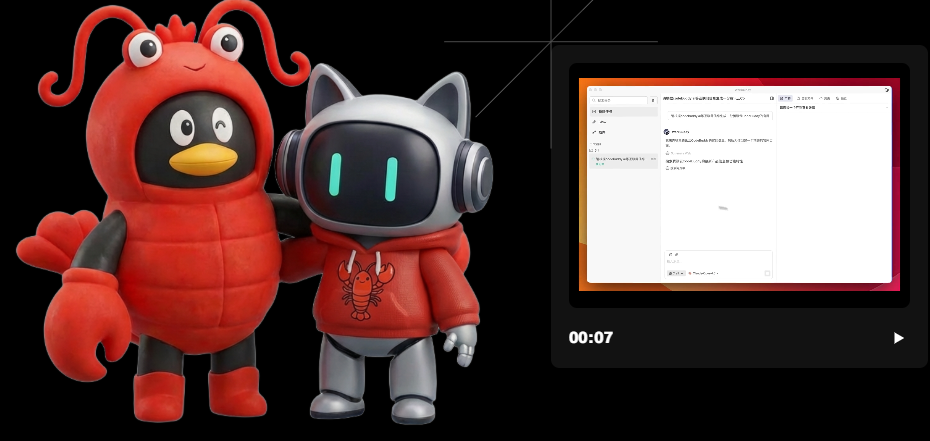Open the ellipsis menu on the sidebar conversation
The width and height of the screenshot is (930, 441).
click(653, 159)
